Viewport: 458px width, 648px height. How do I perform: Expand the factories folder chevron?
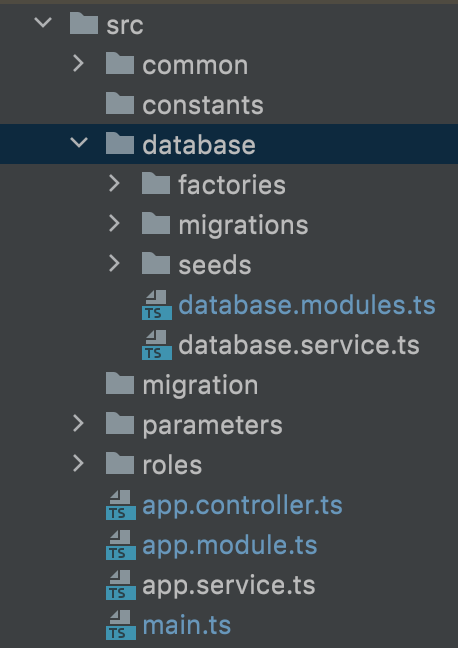click(114, 183)
